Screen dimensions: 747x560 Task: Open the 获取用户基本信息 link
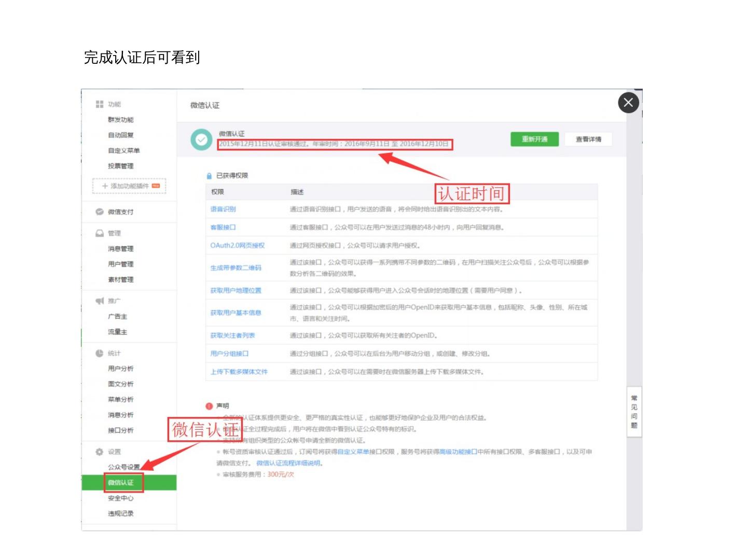click(236, 313)
